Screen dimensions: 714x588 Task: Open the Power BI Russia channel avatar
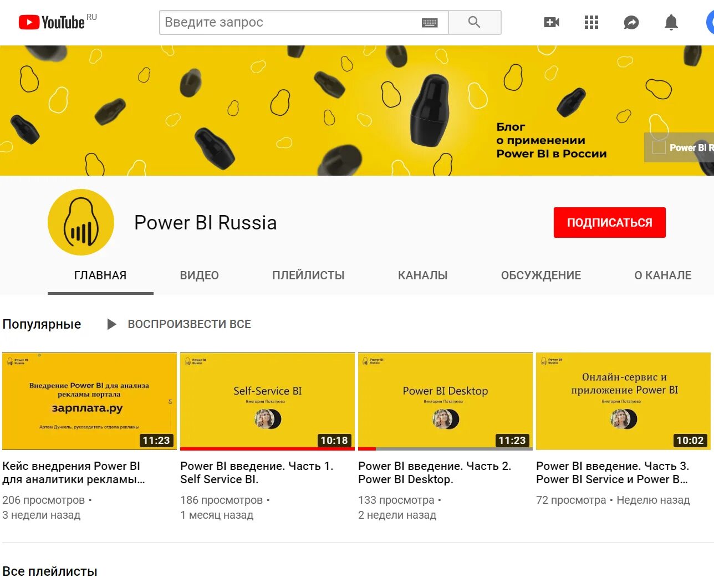[x=81, y=222]
